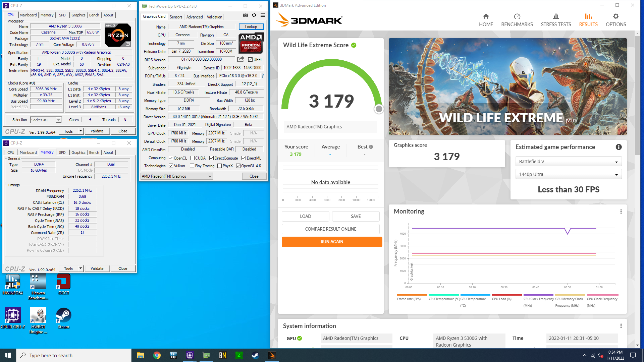This screenshot has width=644, height=362.
Task: Open the AMD Radeon(TM) Graphics selector in GPU-Z
Action: pyautogui.click(x=176, y=176)
